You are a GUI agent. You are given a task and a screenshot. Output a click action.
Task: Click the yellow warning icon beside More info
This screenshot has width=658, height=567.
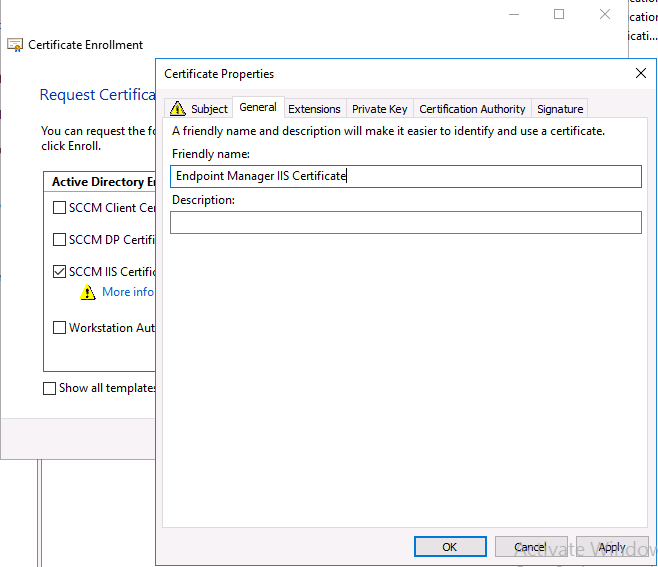coord(88,292)
